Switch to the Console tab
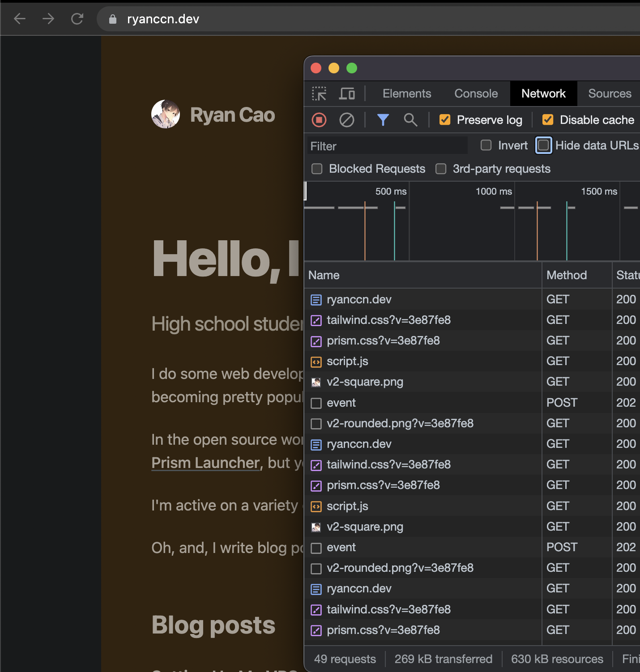The width and height of the screenshot is (640, 672). pos(476,94)
